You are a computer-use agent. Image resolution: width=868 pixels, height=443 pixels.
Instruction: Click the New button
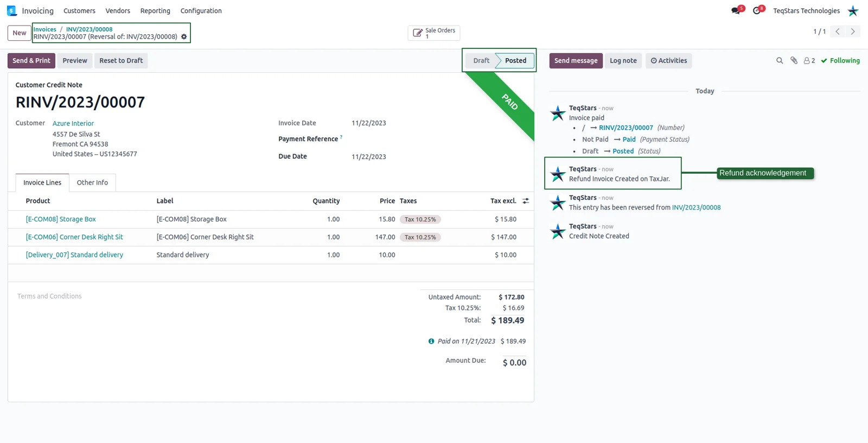(20, 33)
